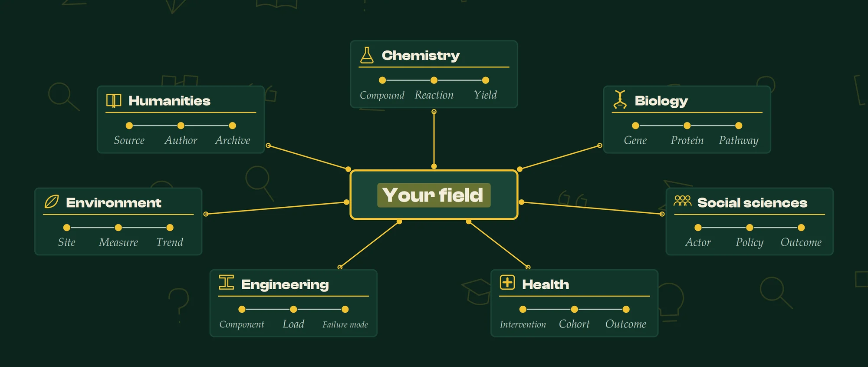Click the Engineering I-beam icon
Viewport: 868px width, 367px height.
[x=226, y=282]
